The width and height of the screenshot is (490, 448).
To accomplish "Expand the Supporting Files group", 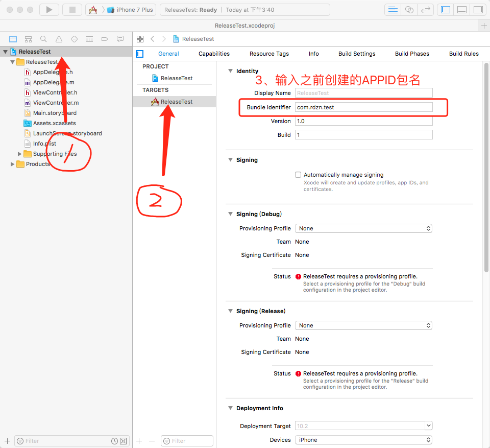I will pyautogui.click(x=19, y=154).
